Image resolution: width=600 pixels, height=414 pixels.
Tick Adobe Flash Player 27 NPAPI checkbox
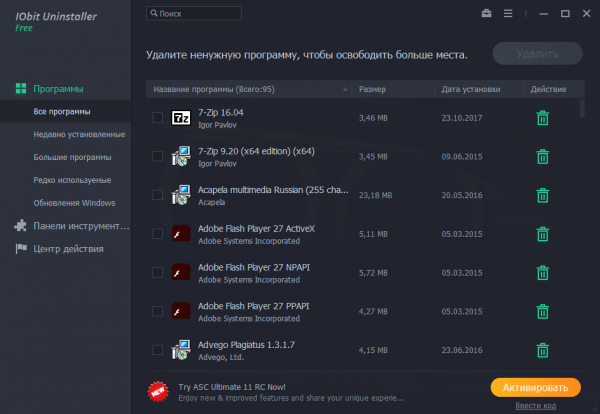[x=157, y=272]
